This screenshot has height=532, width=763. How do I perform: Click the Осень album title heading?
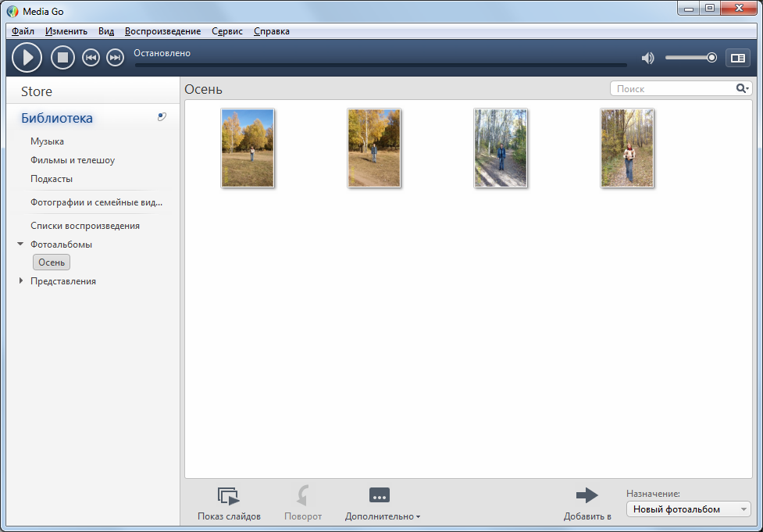pos(203,90)
